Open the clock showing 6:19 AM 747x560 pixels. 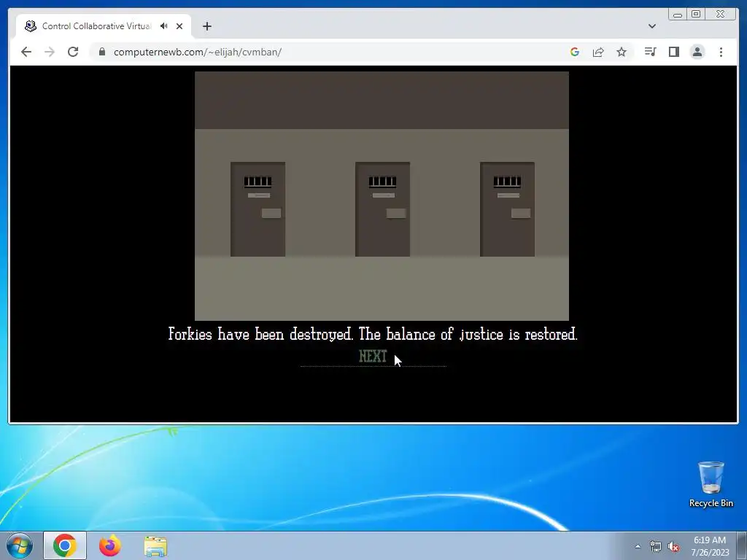pos(710,546)
